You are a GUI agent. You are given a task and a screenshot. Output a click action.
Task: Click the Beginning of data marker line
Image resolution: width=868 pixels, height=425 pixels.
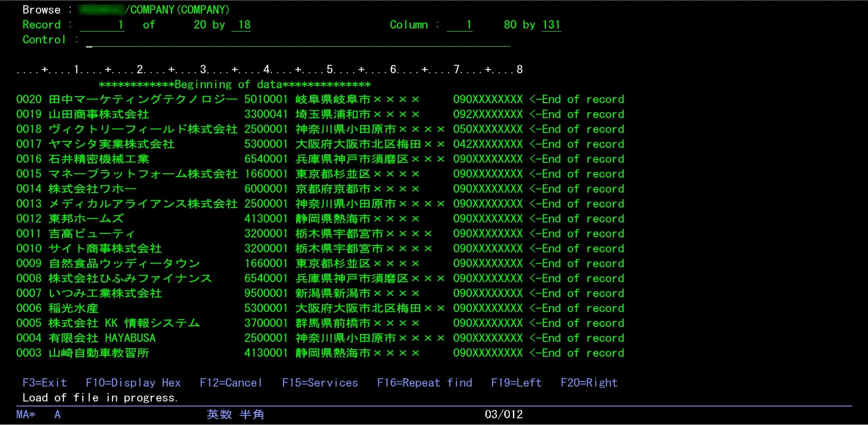235,85
